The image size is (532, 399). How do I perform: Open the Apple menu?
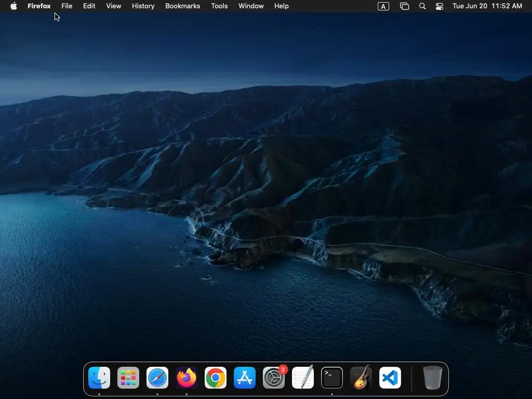(14, 6)
